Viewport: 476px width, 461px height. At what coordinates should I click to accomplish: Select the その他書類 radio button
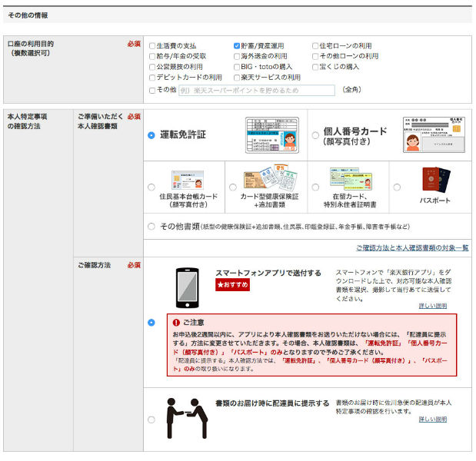pos(151,227)
